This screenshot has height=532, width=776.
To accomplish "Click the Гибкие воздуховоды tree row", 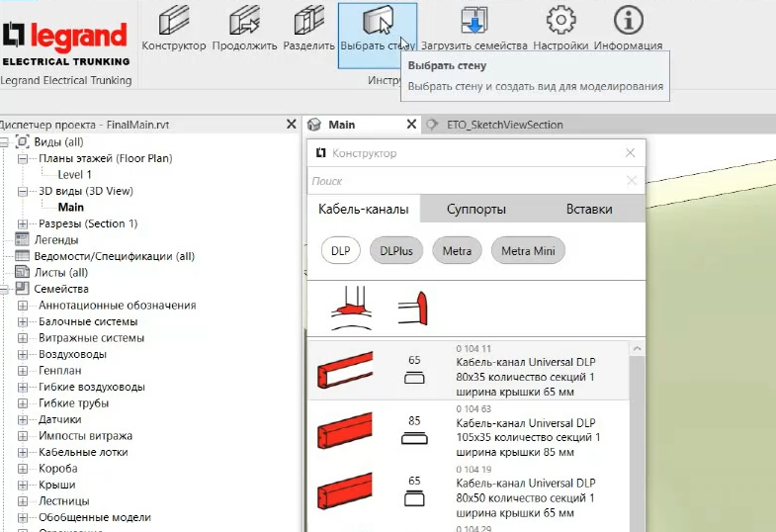I will tap(92, 387).
